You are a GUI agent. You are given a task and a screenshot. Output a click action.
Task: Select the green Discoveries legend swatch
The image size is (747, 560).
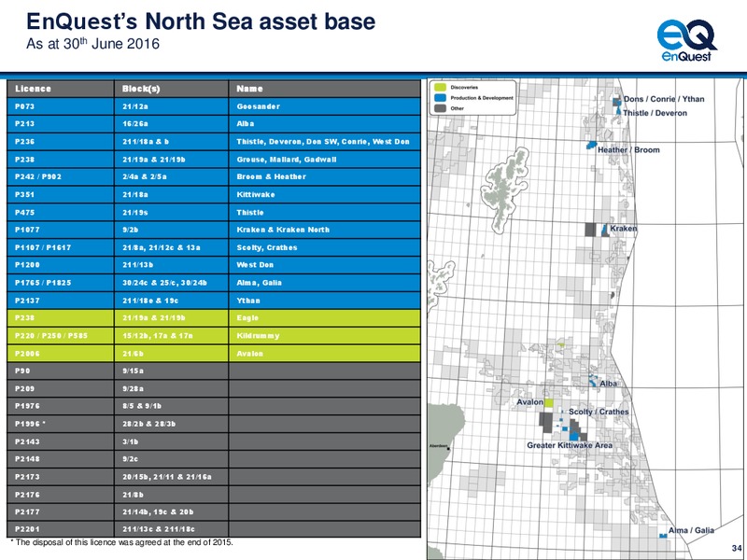click(440, 87)
